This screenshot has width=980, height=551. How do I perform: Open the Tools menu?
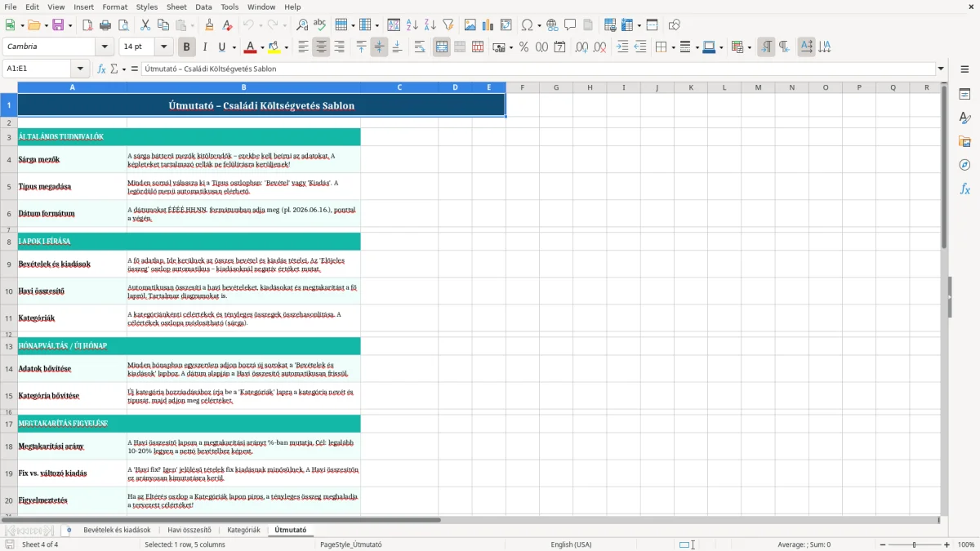(x=229, y=7)
